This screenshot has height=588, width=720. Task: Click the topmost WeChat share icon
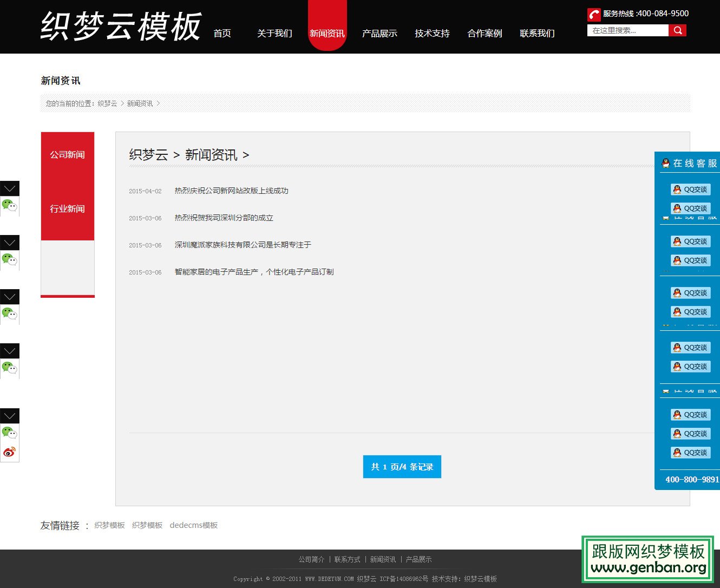click(x=10, y=206)
